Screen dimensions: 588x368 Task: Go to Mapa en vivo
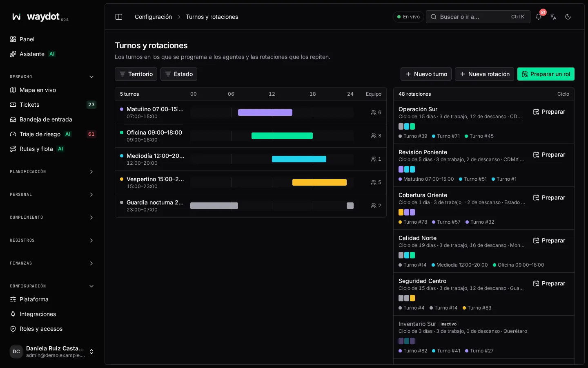pos(52,90)
